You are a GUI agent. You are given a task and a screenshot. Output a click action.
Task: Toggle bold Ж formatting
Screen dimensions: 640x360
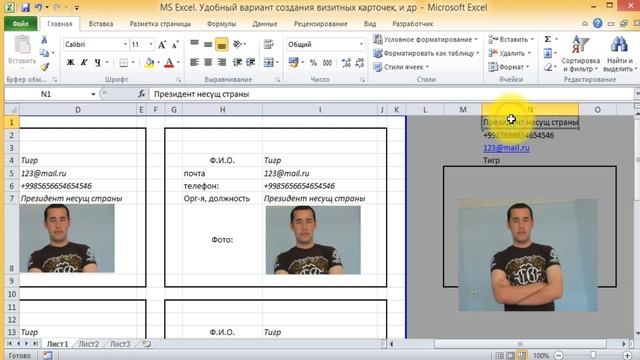pyautogui.click(x=70, y=62)
